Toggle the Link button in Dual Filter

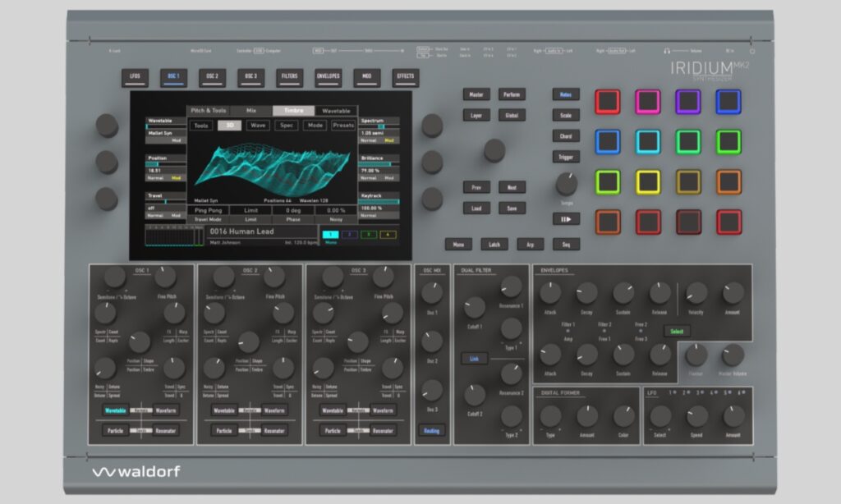[x=474, y=359]
